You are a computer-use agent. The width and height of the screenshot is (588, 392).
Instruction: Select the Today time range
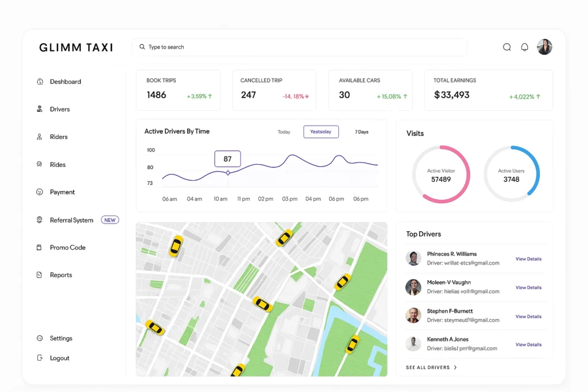[x=284, y=132]
